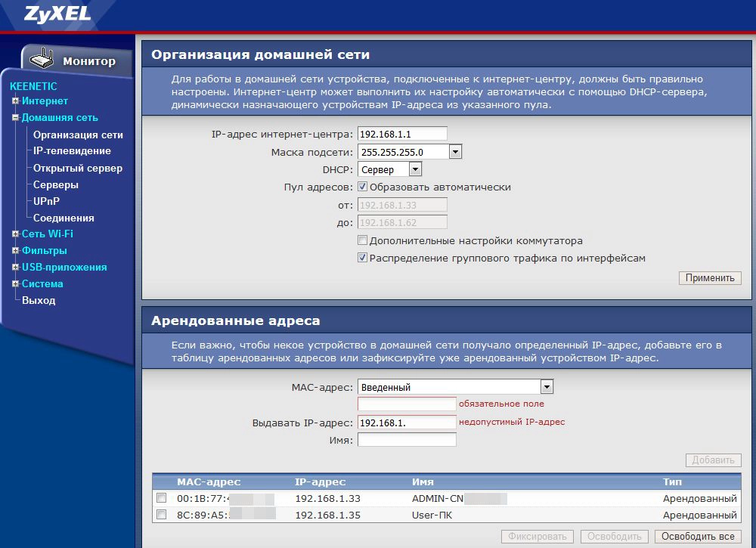
Task: Click the MAC-адрес column header
Action: [209, 482]
